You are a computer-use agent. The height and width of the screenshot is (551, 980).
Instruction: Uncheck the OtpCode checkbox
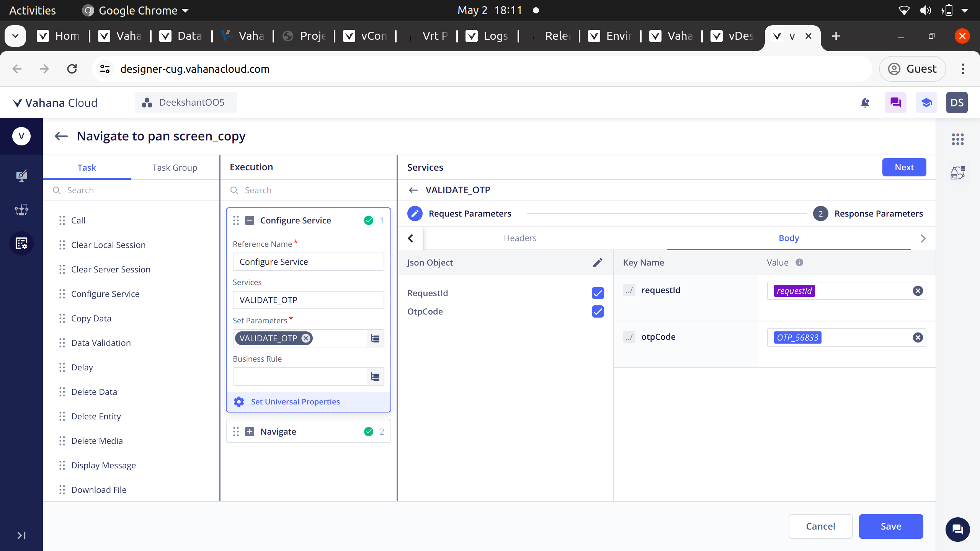(x=598, y=311)
